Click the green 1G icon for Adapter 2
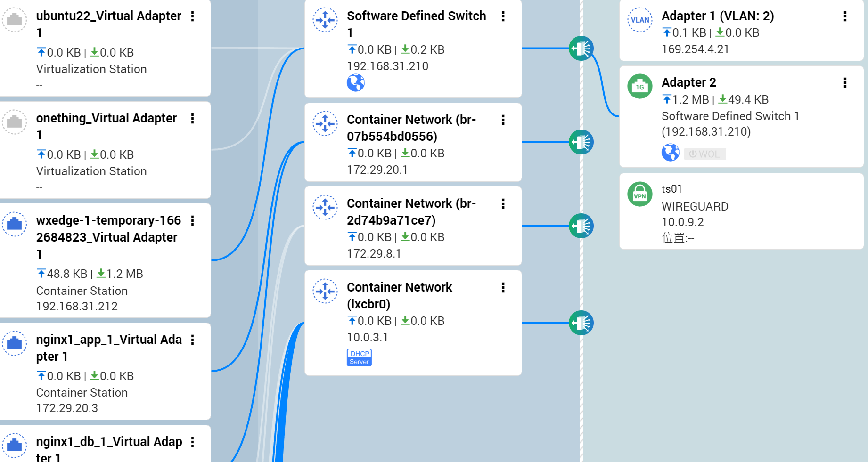The image size is (868, 462). pyautogui.click(x=639, y=86)
